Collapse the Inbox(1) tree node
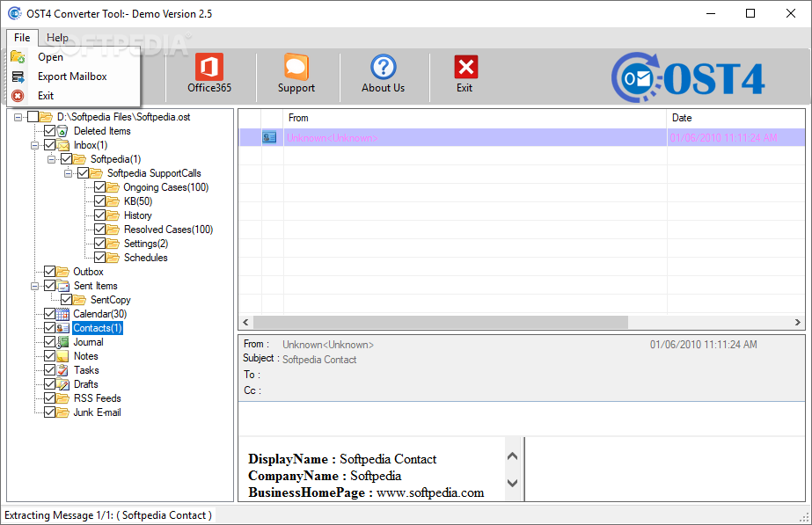The height and width of the screenshot is (525, 812). click(34, 145)
